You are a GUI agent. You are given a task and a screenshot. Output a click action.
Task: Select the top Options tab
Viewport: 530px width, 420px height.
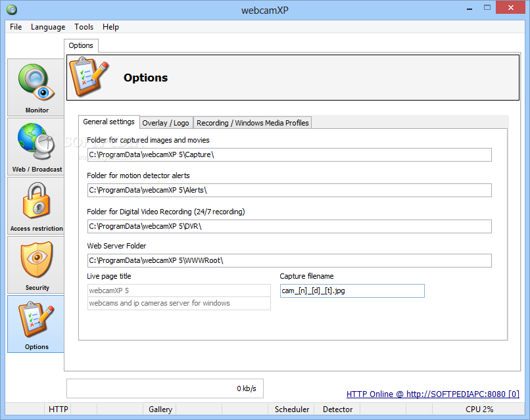(81, 45)
